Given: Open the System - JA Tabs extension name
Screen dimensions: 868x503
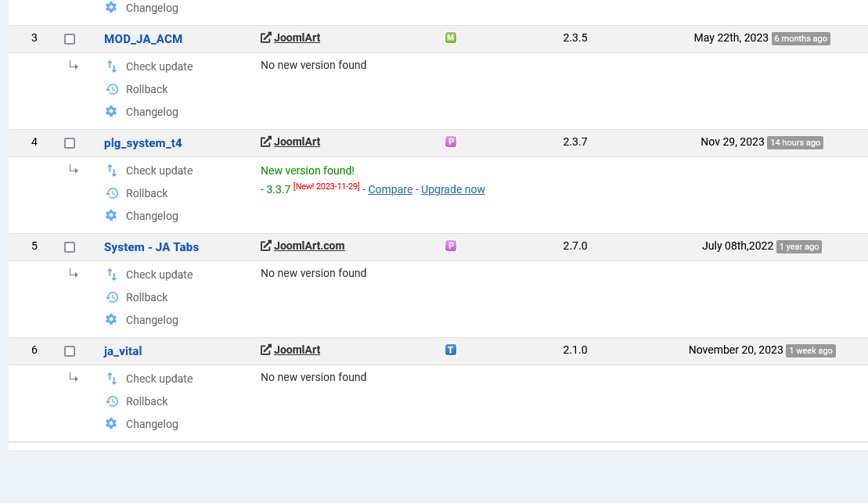Looking at the screenshot, I should pos(151,247).
